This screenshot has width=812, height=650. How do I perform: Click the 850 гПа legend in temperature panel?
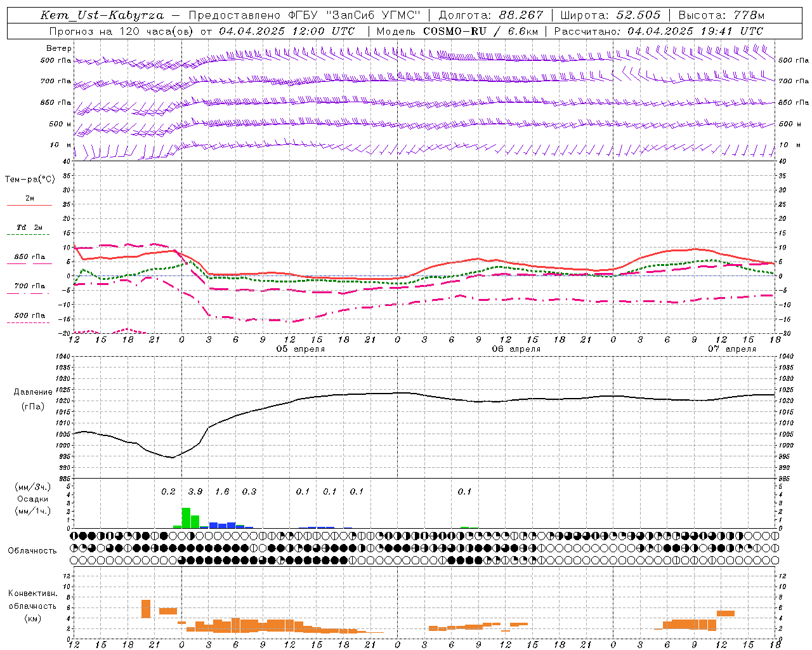click(x=29, y=257)
